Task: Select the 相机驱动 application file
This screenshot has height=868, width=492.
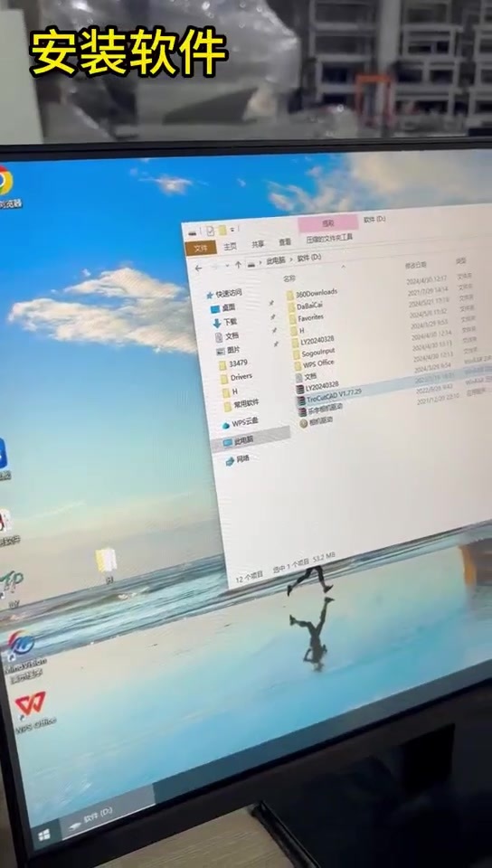Action: pyautogui.click(x=317, y=420)
